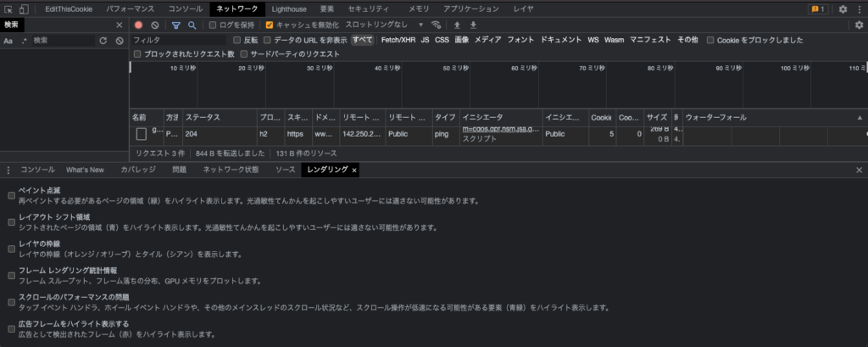
Task: Toggle the network filter funnel icon
Action: click(x=176, y=25)
